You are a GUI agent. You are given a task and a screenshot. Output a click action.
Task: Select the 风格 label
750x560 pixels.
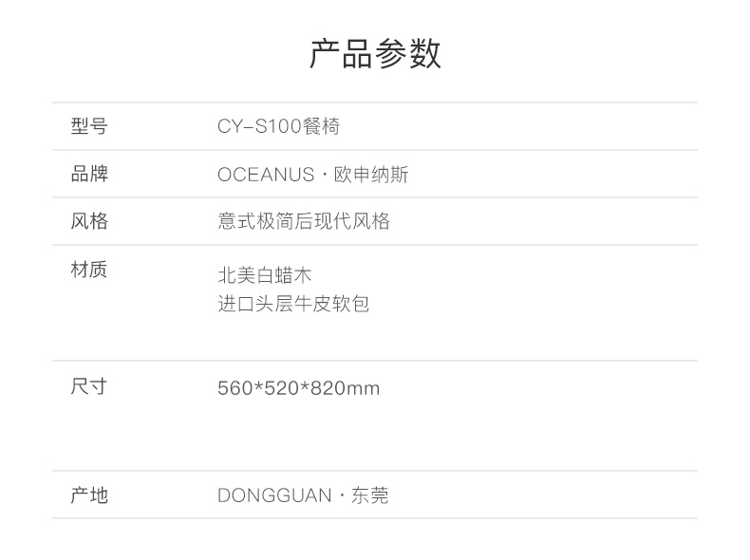pos(89,221)
